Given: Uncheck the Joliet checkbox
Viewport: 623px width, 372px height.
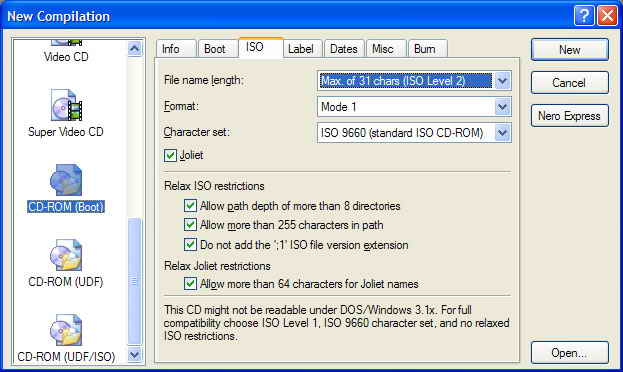Looking at the screenshot, I should coord(170,155).
